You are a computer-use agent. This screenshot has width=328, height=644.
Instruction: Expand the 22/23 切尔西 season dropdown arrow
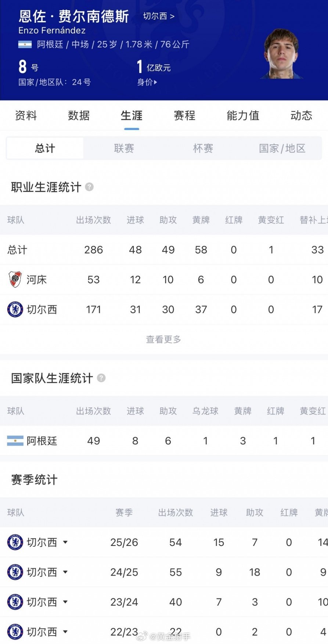click(x=65, y=632)
